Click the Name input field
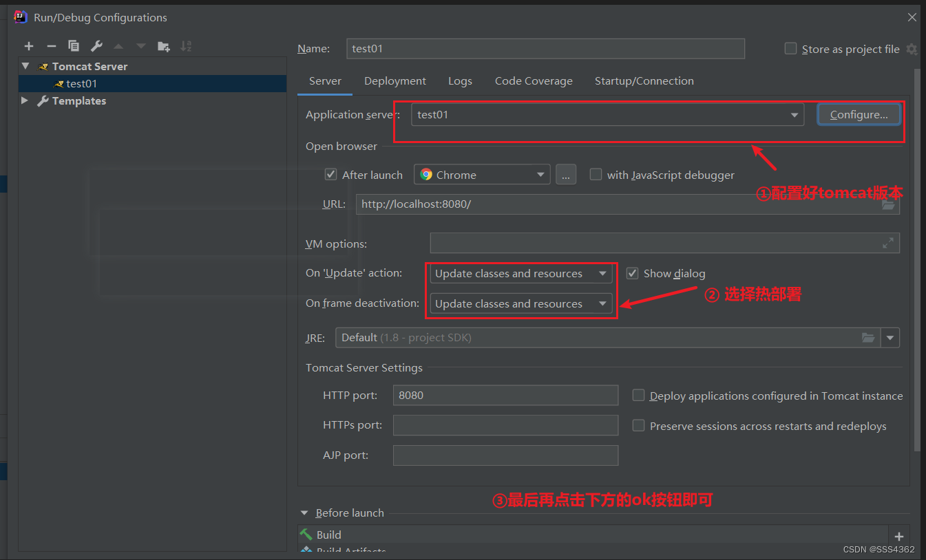The image size is (926, 560). (545, 49)
